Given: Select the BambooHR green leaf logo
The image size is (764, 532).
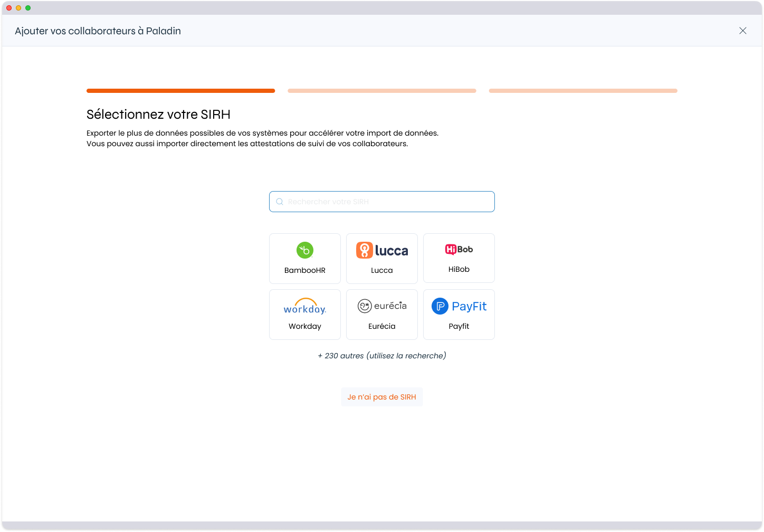Looking at the screenshot, I should click(x=305, y=250).
